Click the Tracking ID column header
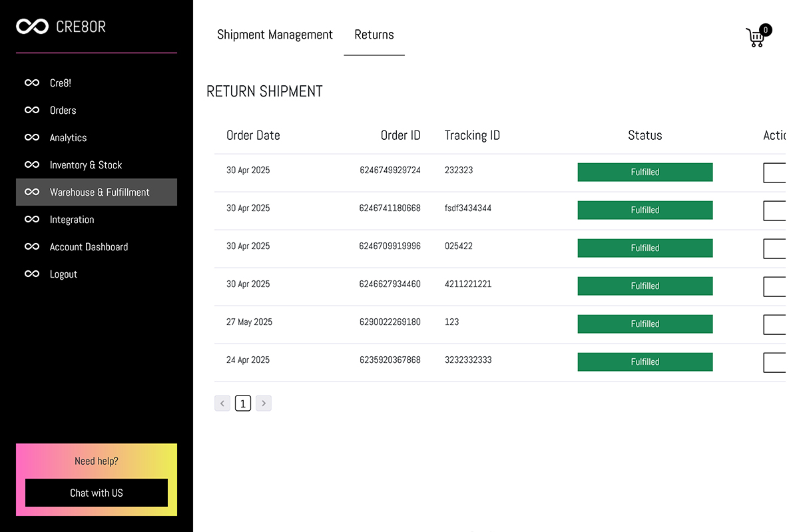 (472, 135)
